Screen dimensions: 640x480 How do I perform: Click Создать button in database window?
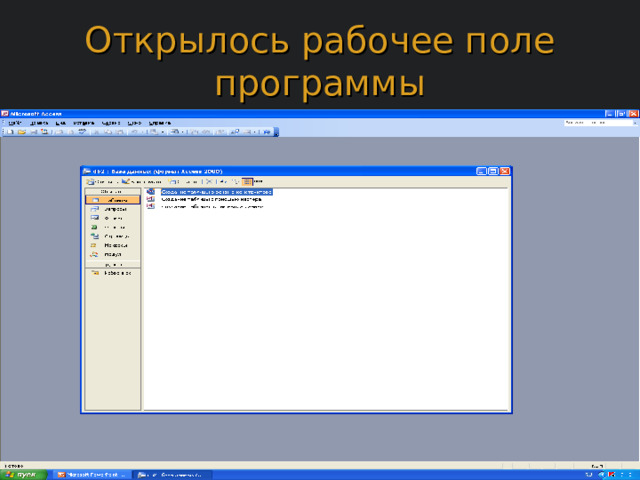point(184,182)
